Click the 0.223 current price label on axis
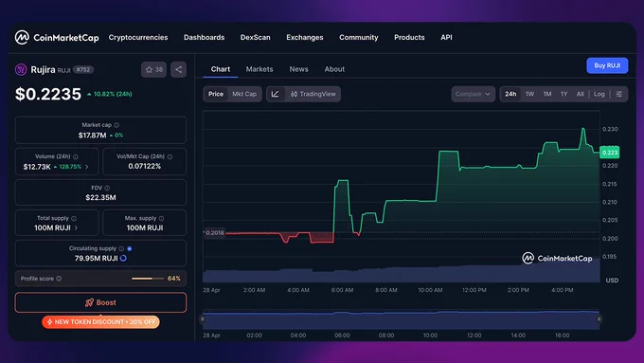Viewport: 644px width, 363px height. point(610,153)
